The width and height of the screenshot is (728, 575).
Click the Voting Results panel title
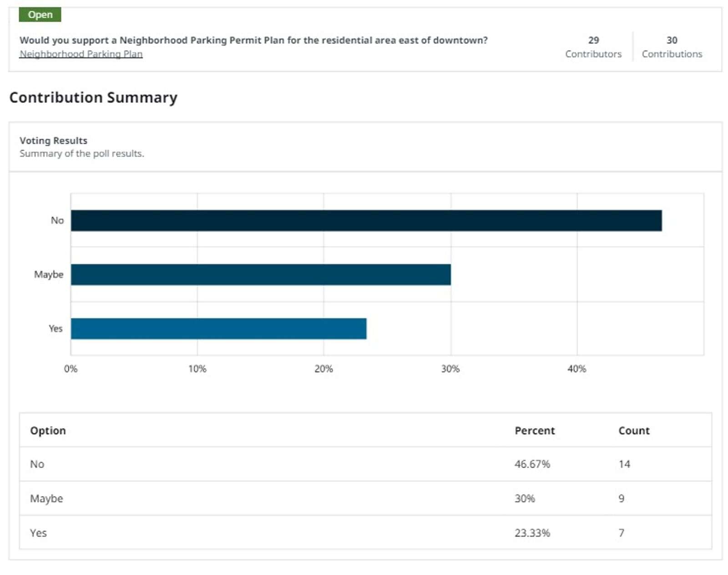(x=53, y=140)
